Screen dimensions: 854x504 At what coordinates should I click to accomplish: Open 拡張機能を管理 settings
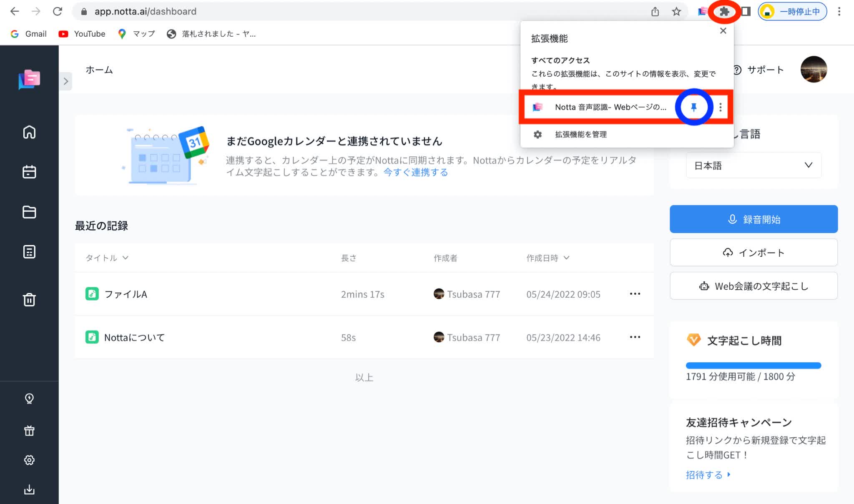[580, 134]
